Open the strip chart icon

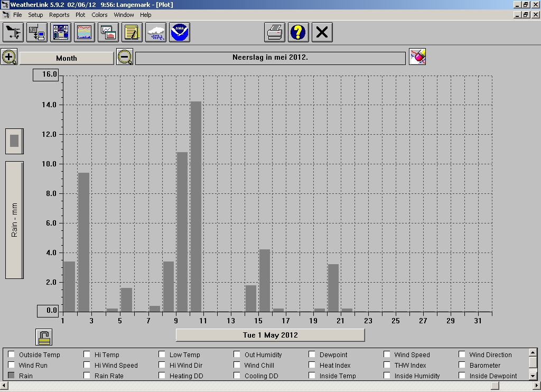[85, 32]
